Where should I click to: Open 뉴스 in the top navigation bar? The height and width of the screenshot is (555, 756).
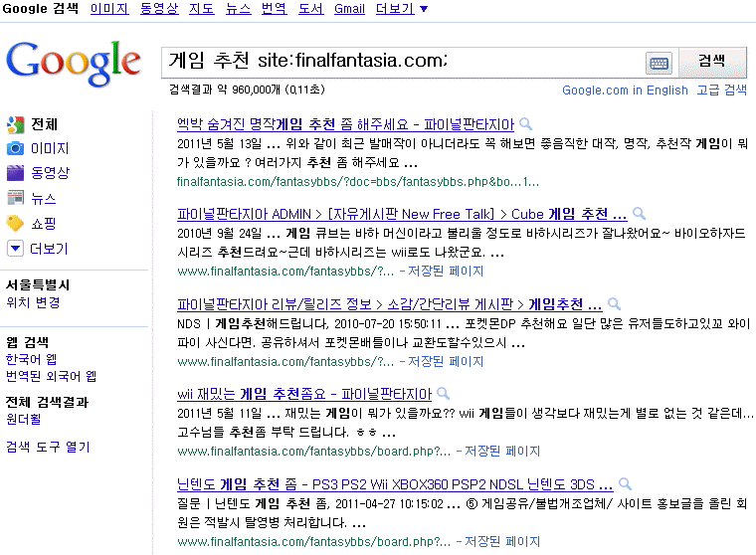coord(238,9)
